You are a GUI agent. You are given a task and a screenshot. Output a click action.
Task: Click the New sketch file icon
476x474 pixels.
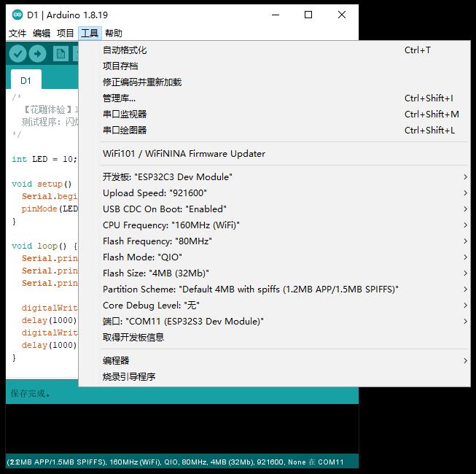pyautogui.click(x=61, y=54)
